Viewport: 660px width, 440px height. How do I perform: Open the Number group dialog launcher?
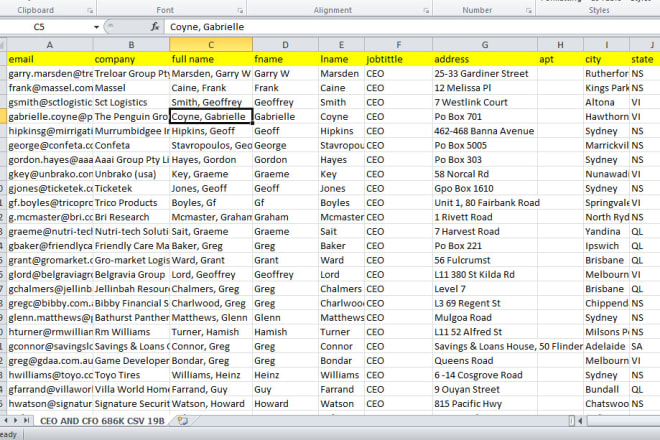pos(529,11)
